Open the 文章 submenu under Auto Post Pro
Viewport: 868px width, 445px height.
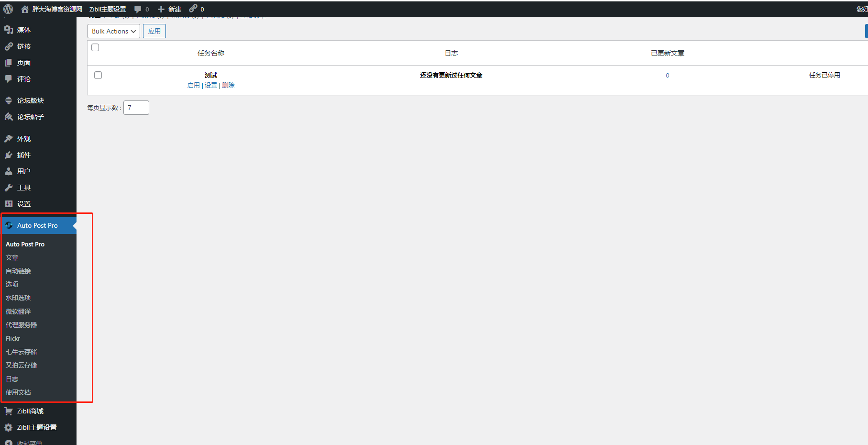(12, 257)
